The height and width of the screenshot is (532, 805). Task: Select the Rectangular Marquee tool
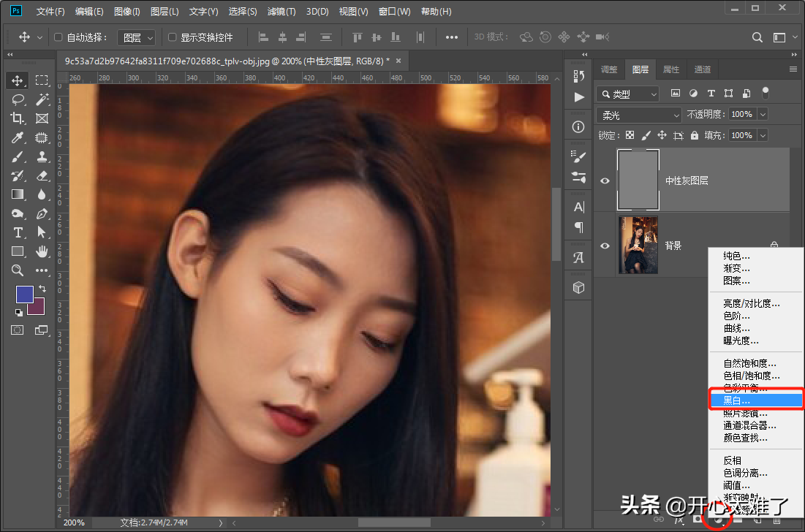click(42, 80)
